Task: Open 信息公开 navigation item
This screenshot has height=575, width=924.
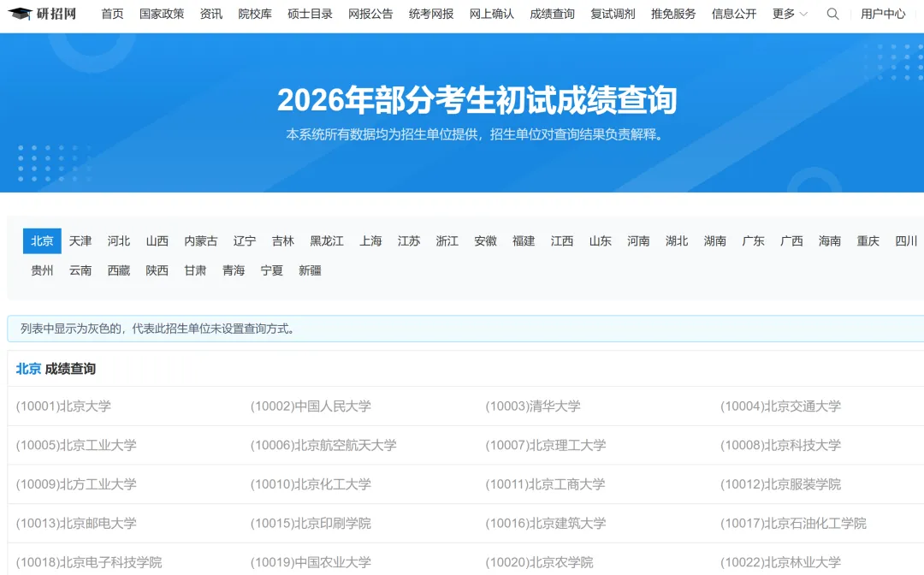Action: 734,14
